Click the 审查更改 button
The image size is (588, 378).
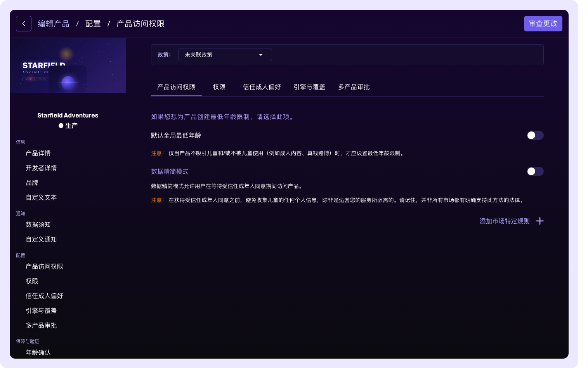pos(543,24)
